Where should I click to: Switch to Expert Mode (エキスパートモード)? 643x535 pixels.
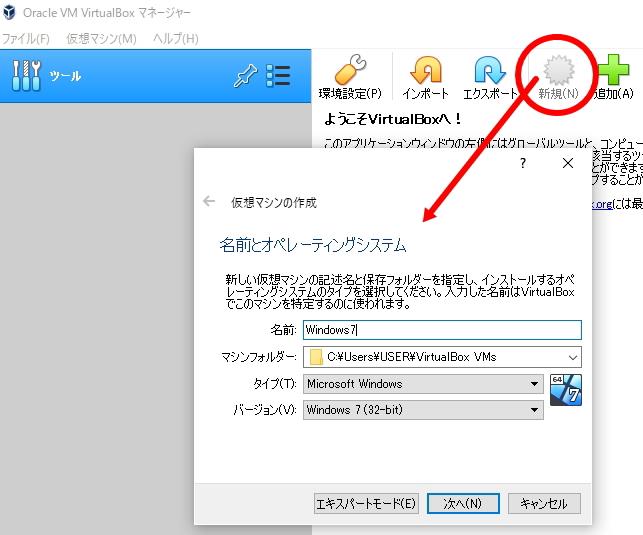click(366, 503)
